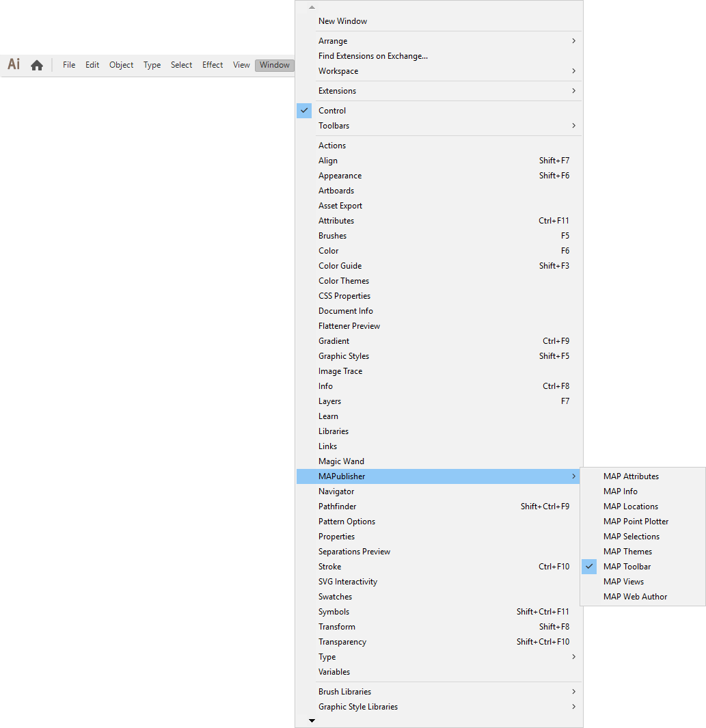Open the Variables panel
706x728 pixels.
pos(439,672)
